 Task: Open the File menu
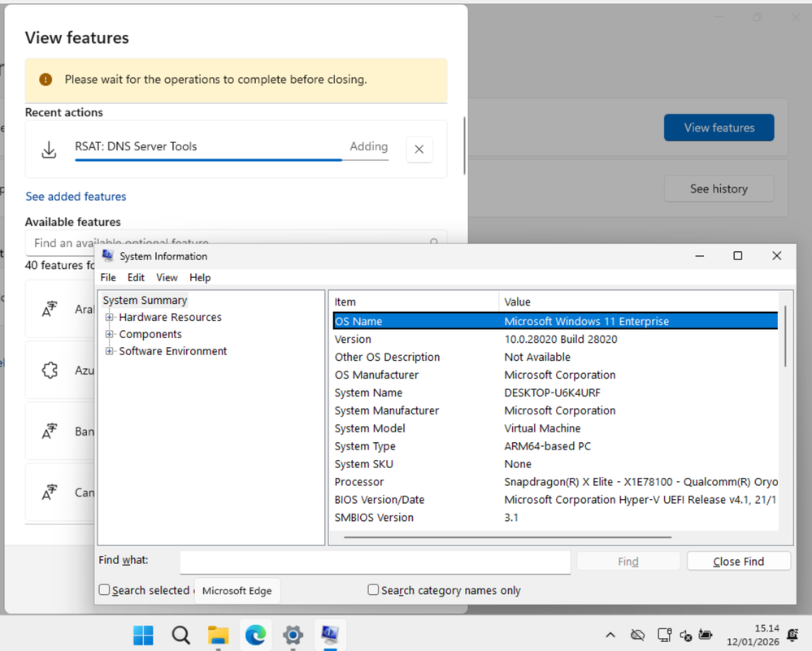pyautogui.click(x=108, y=278)
